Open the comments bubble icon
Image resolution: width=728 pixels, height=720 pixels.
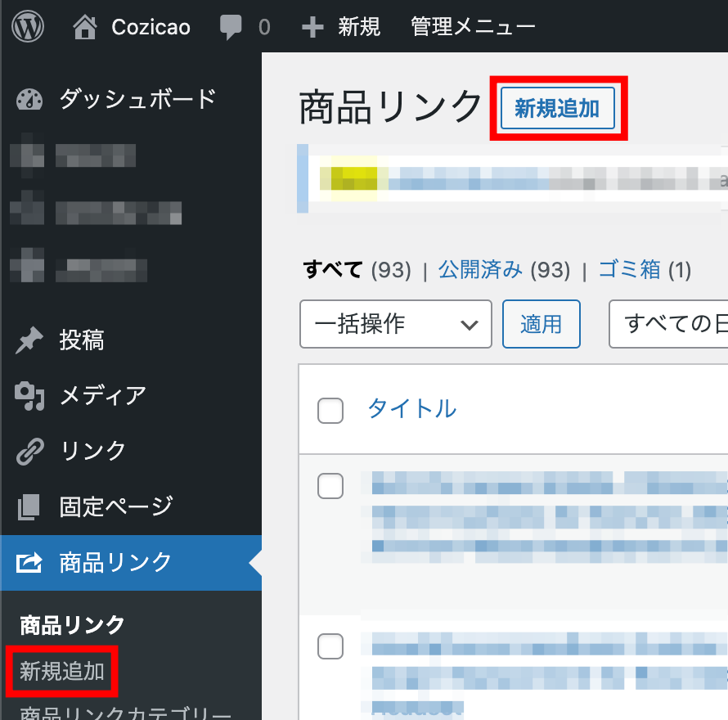(x=231, y=27)
